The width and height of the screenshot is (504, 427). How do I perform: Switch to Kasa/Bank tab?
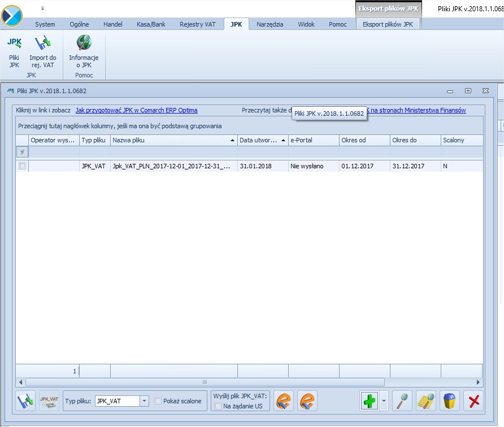coord(151,24)
